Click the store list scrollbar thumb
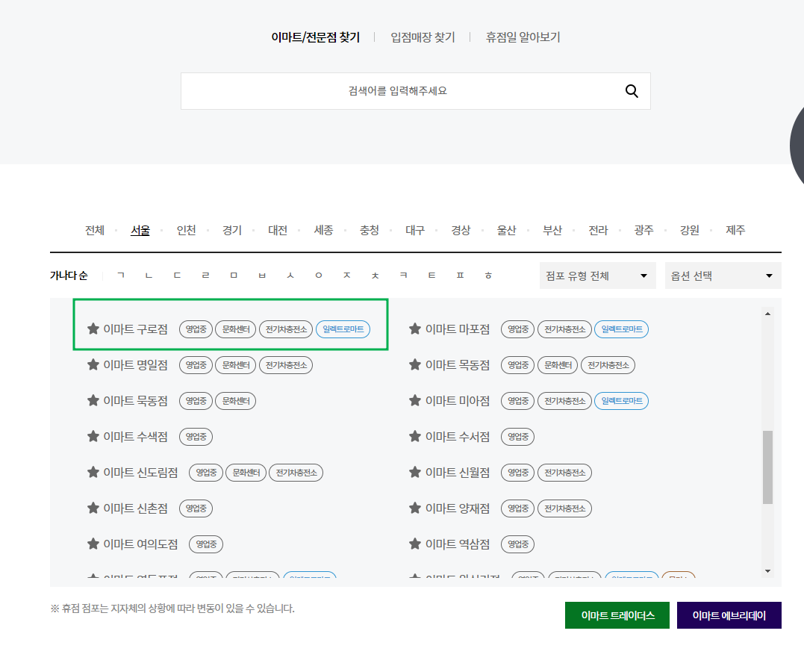804x672 pixels. [x=767, y=467]
